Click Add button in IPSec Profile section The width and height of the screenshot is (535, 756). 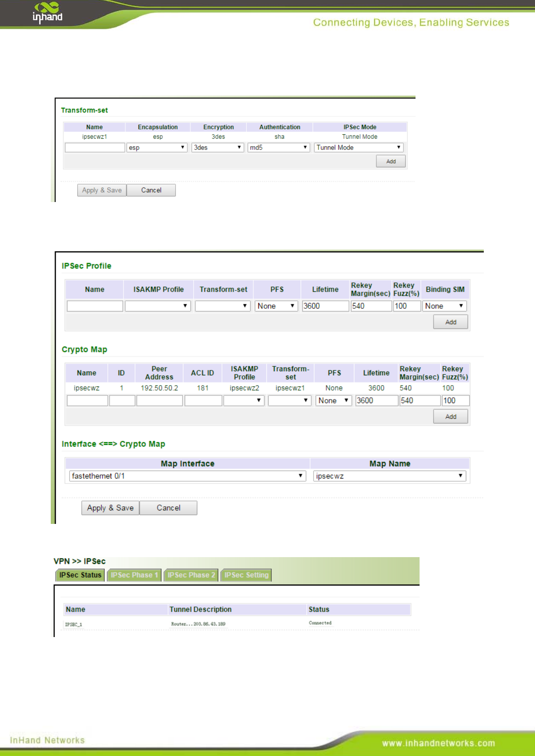pos(451,322)
